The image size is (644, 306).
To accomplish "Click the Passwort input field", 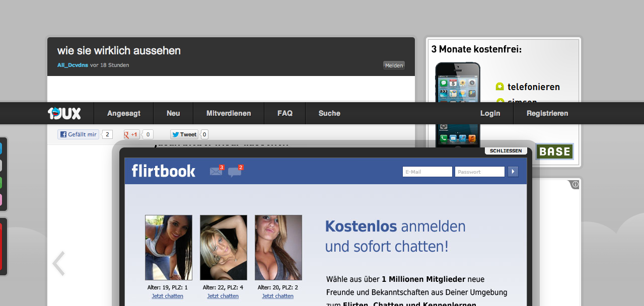I will point(479,172).
